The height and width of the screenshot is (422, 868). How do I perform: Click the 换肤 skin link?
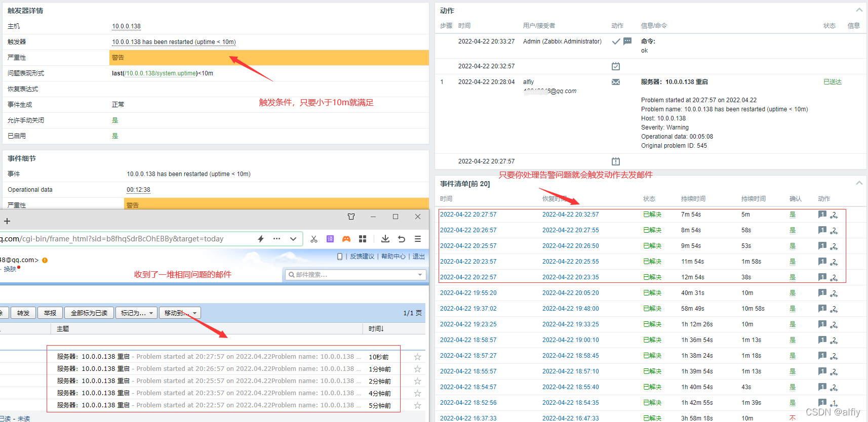pyautogui.click(x=10, y=269)
